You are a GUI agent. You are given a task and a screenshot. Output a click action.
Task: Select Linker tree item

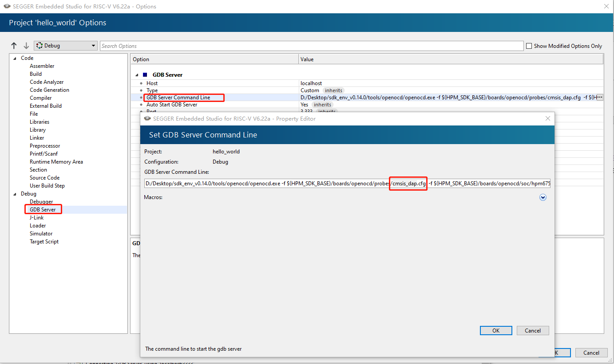pyautogui.click(x=37, y=138)
